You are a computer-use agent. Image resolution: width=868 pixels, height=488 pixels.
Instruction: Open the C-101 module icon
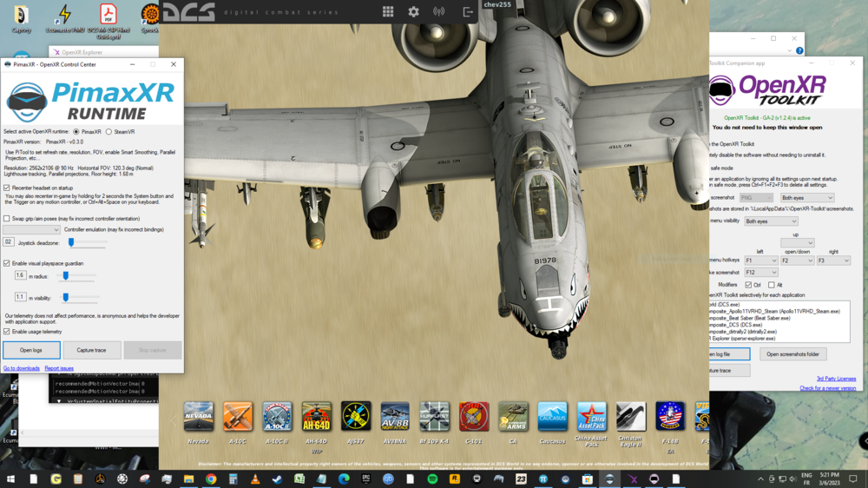(473, 417)
